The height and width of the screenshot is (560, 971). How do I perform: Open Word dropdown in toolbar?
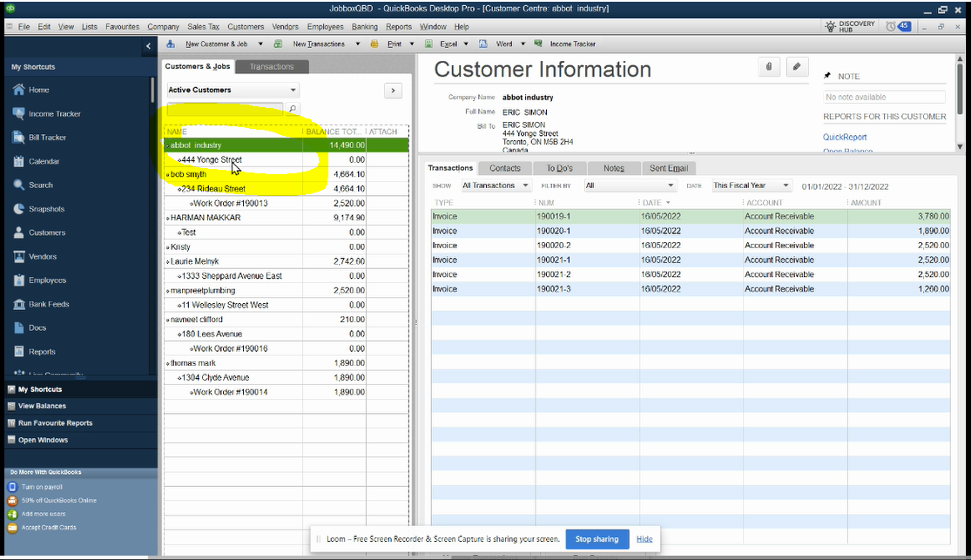(523, 44)
